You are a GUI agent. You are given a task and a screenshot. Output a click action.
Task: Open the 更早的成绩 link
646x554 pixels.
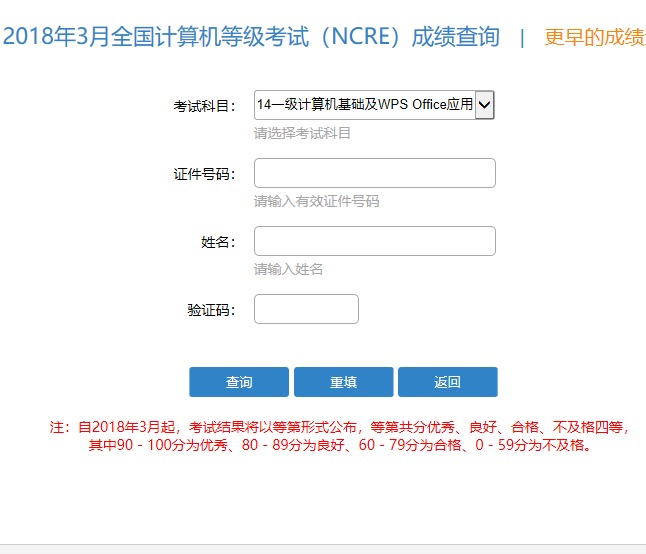[x=594, y=38]
